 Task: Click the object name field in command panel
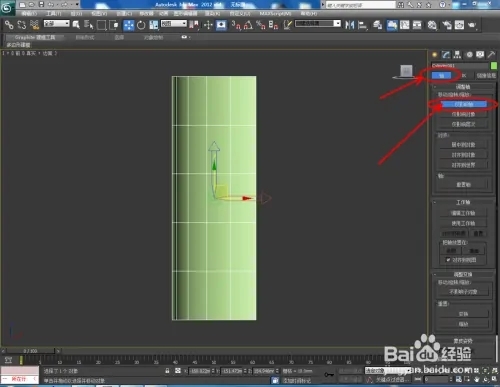460,66
